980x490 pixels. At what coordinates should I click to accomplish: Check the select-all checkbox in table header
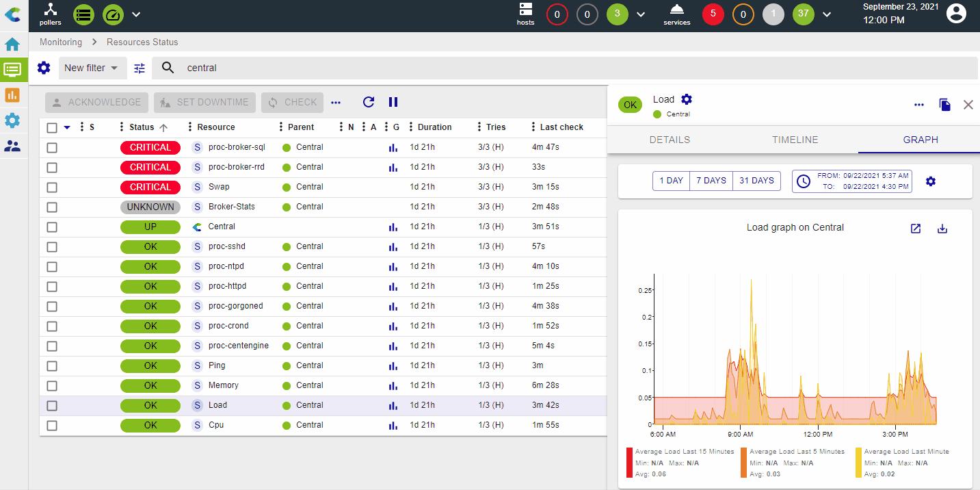pos(52,128)
